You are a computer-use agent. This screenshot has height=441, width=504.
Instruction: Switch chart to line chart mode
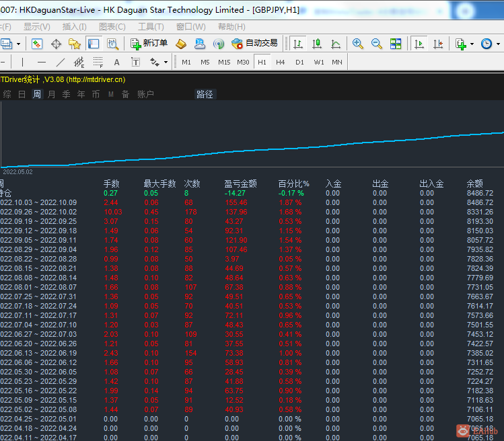pyautogui.click(x=336, y=44)
